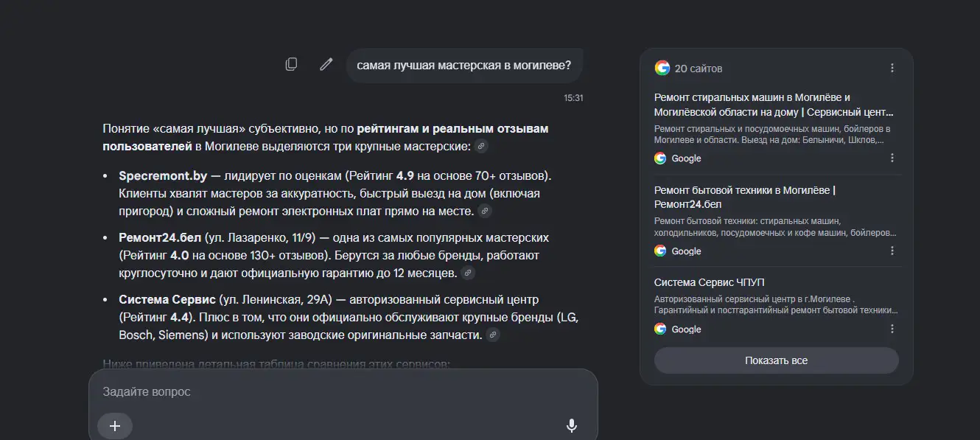
Task: Click the user message bubble about мастерская
Action: tap(464, 65)
